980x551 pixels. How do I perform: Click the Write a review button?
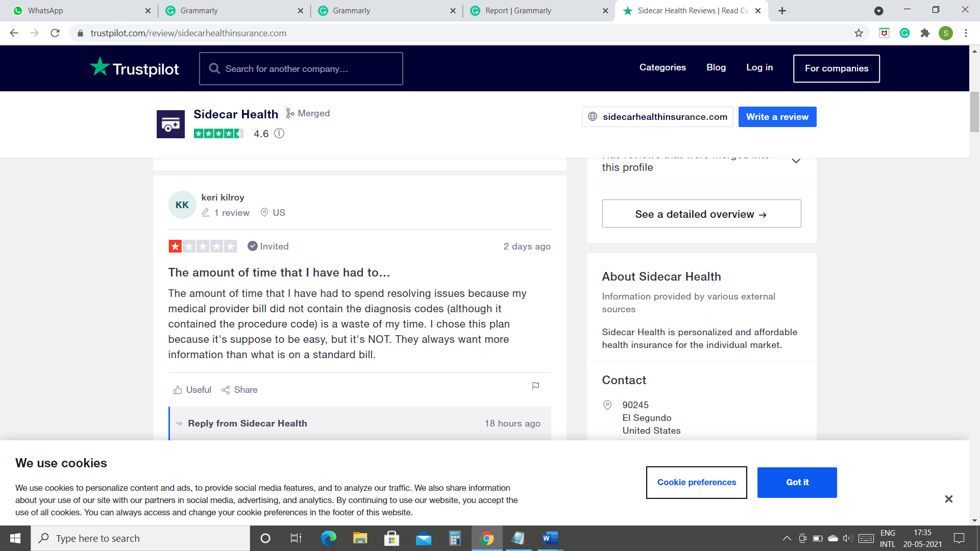point(777,116)
